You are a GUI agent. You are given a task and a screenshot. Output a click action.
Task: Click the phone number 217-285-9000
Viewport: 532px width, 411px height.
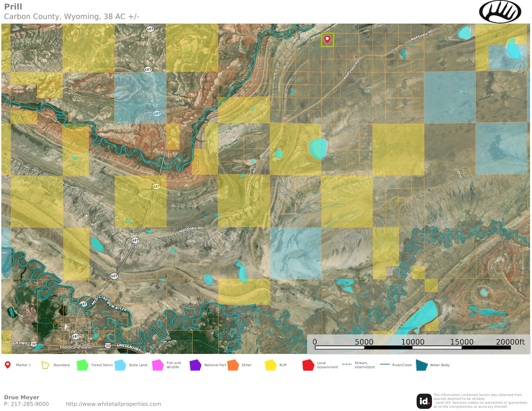coord(30,404)
